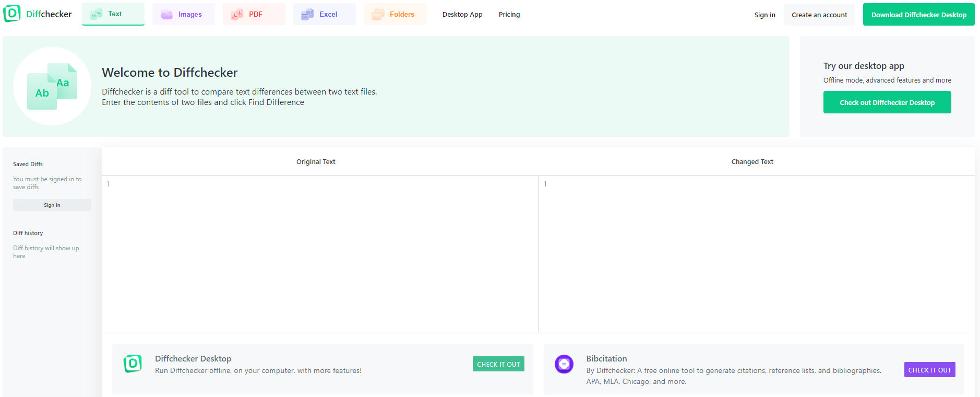Viewport: 980px width, 397px height.
Task: Switch to the Folders tab label
Action: (402, 15)
